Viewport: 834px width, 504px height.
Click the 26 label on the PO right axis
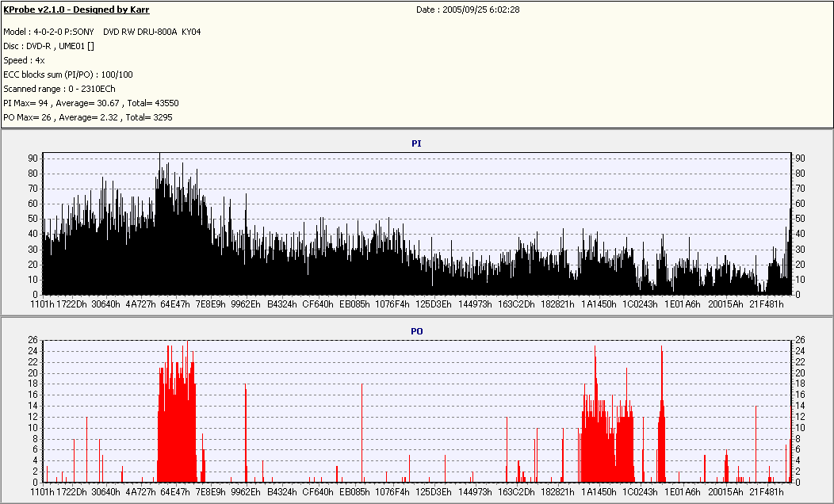click(800, 340)
